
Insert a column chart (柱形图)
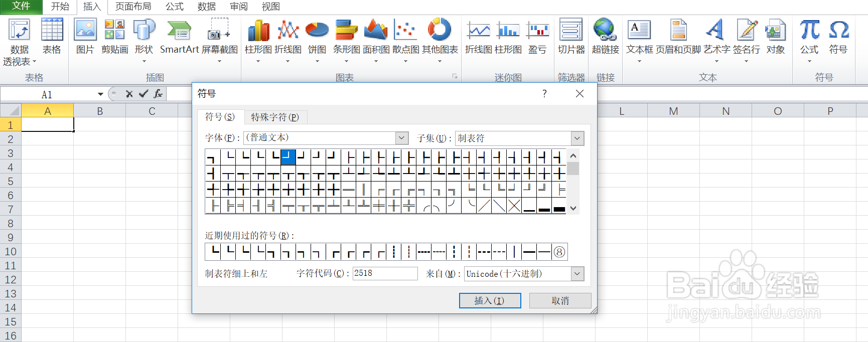tap(258, 41)
